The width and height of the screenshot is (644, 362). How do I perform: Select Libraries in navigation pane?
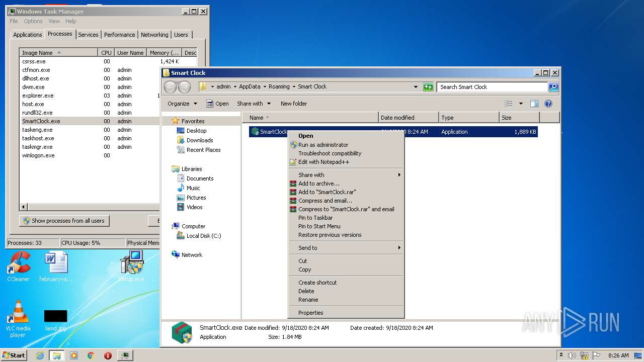[192, 169]
